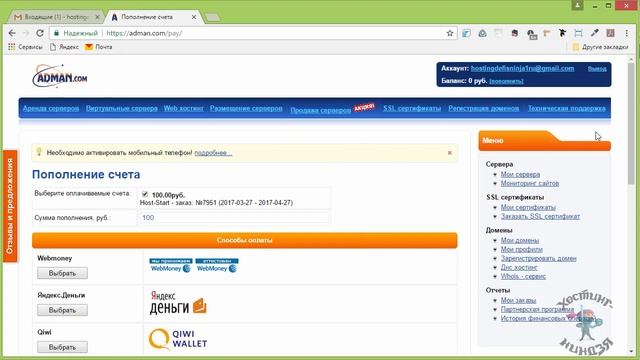Open Whois - сервис link

point(523,276)
